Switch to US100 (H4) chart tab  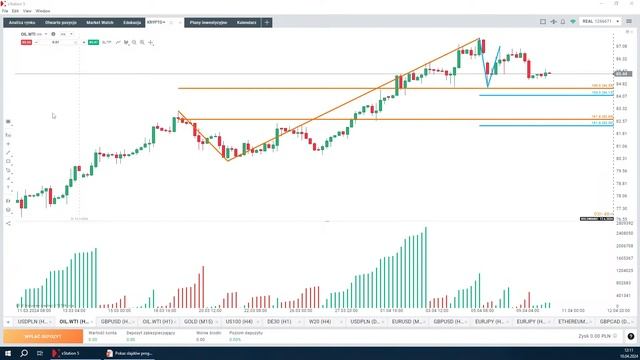click(x=240, y=322)
